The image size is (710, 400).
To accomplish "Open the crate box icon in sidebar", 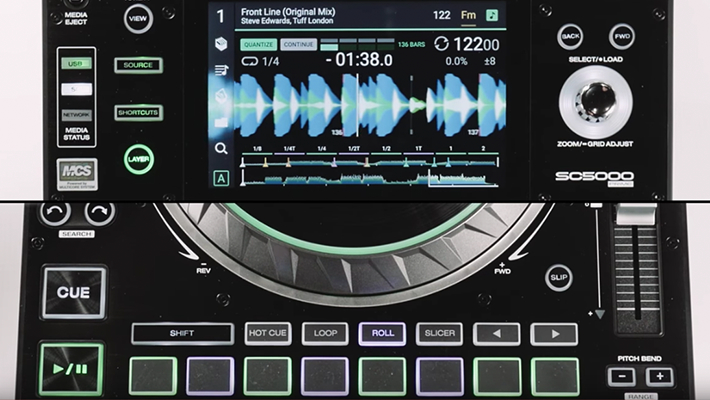I will [x=221, y=43].
